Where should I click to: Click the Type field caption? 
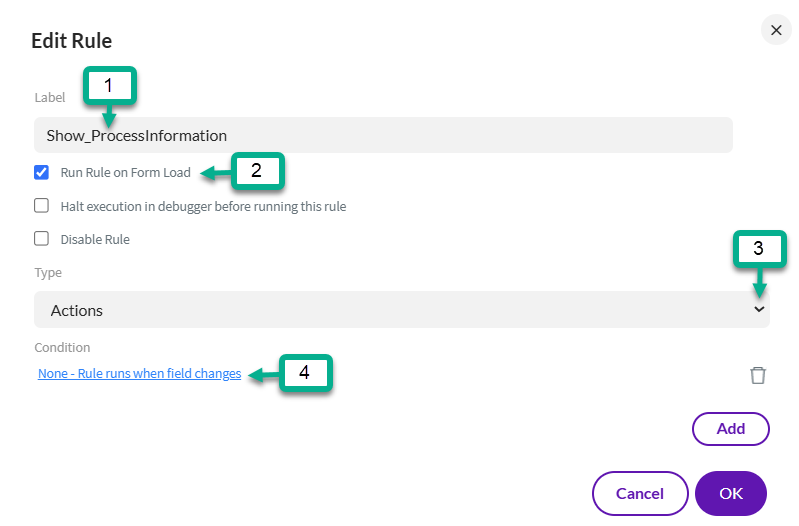(48, 272)
